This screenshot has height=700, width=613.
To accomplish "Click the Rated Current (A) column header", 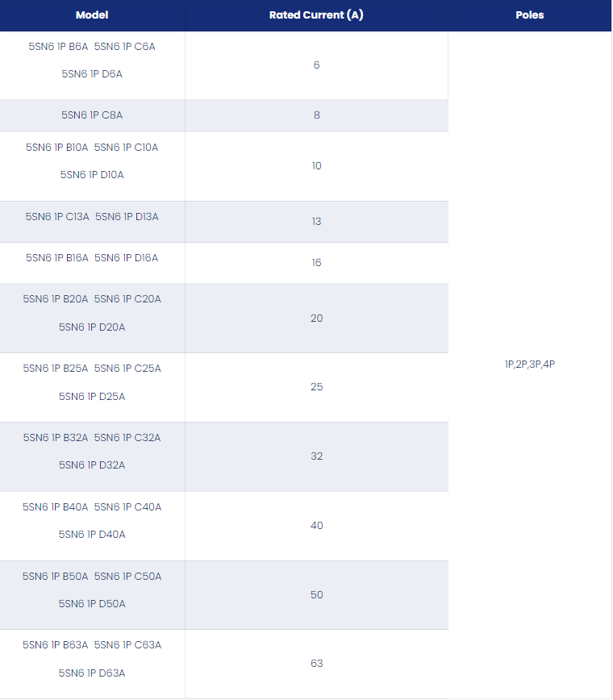I will [316, 15].
